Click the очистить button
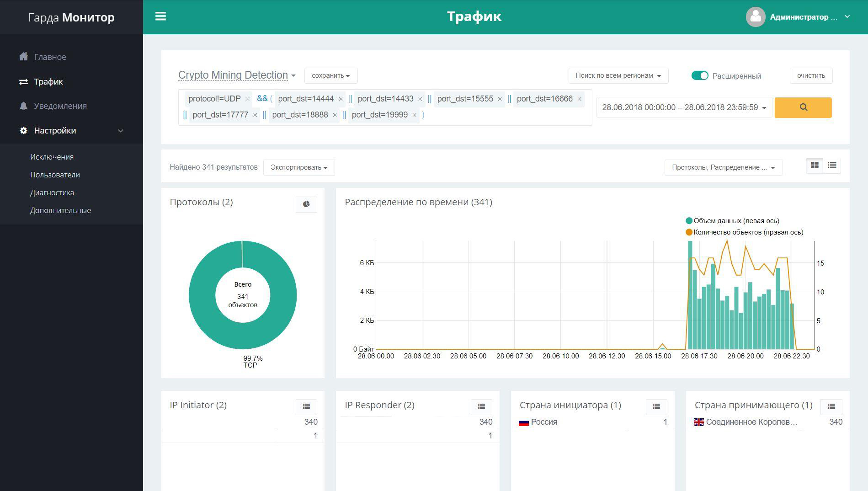The width and height of the screenshot is (868, 491). pos(810,76)
